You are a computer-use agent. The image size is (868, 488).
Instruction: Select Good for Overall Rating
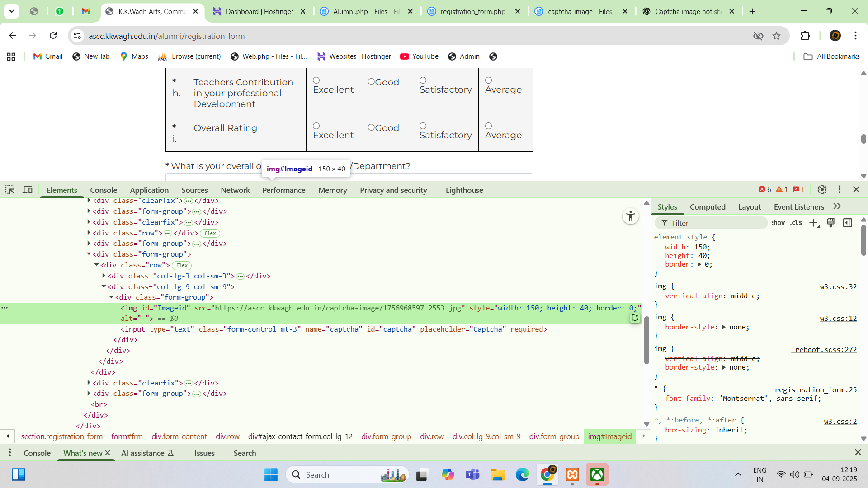pyautogui.click(x=371, y=127)
